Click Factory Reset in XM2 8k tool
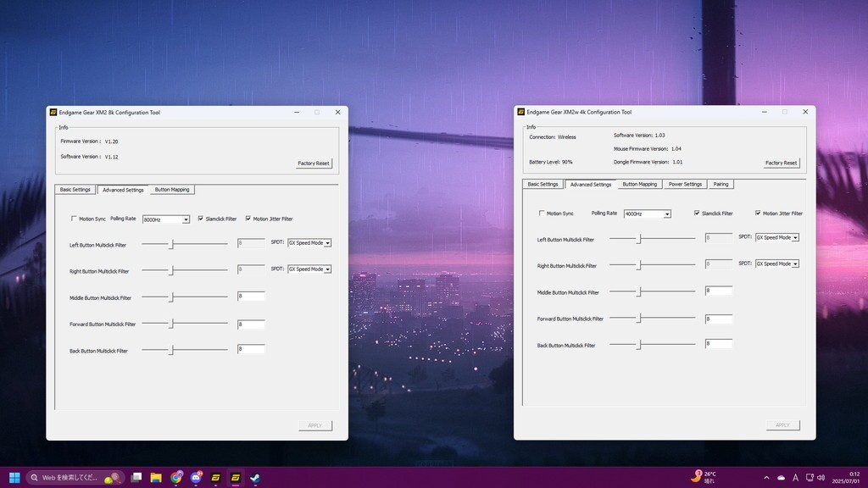 point(314,163)
